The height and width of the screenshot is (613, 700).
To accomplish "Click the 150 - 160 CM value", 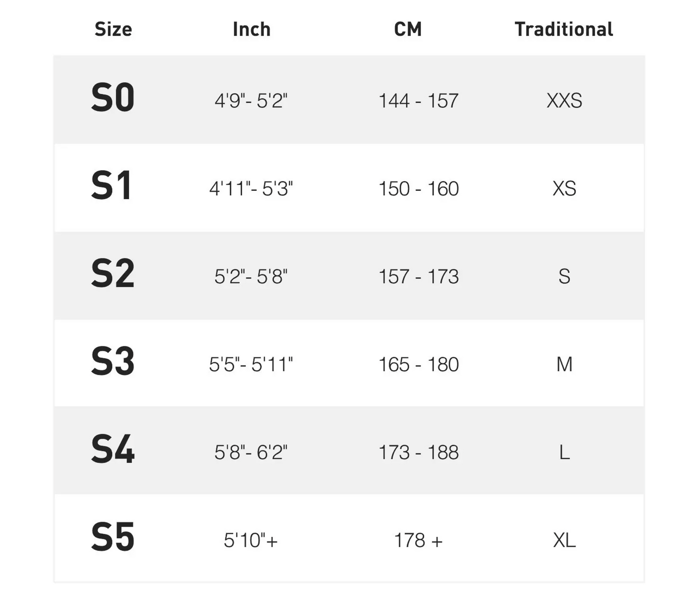I will coord(419,189).
